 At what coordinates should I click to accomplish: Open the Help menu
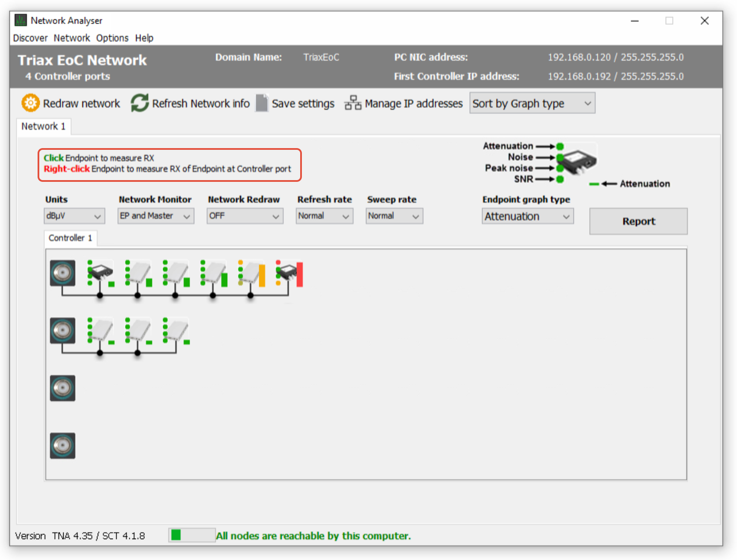(x=144, y=38)
